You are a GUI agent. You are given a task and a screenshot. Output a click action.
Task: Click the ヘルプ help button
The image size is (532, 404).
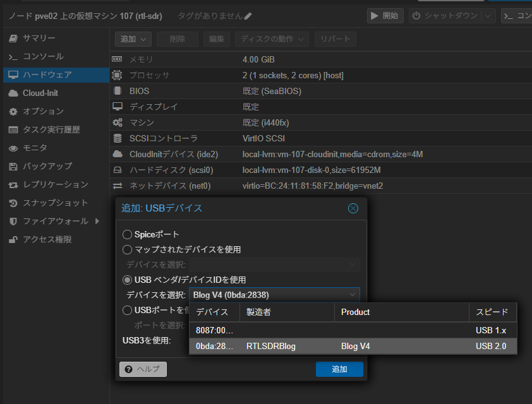pyautogui.click(x=143, y=369)
